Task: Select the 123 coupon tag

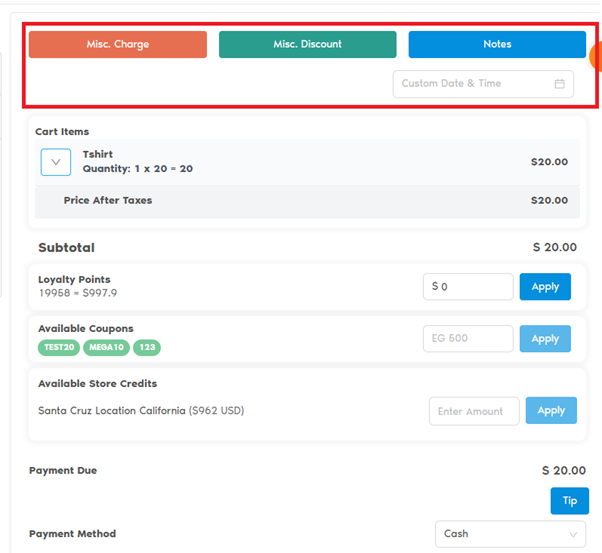Action: [x=147, y=348]
